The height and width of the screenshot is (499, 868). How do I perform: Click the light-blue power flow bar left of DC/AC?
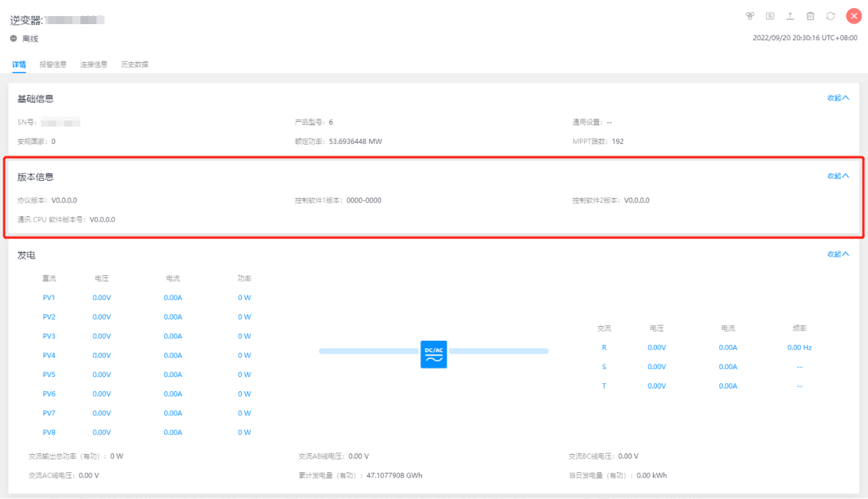368,351
